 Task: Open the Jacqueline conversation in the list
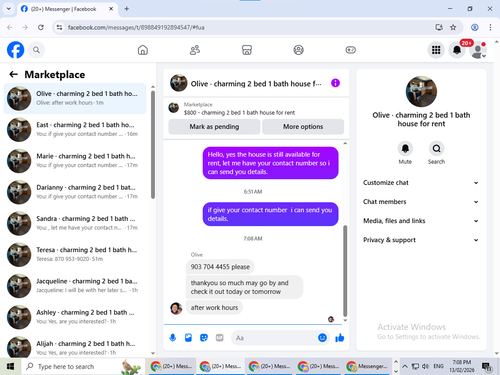(x=75, y=286)
